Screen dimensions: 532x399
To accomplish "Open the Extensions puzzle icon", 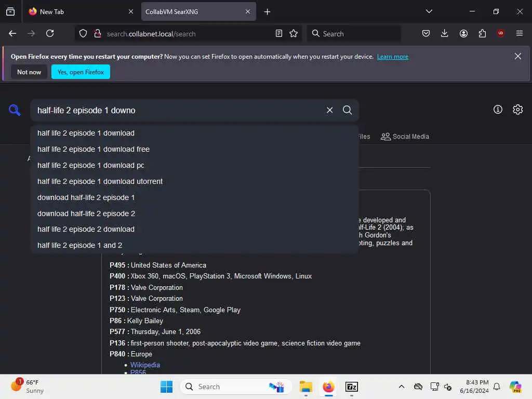I will (482, 33).
